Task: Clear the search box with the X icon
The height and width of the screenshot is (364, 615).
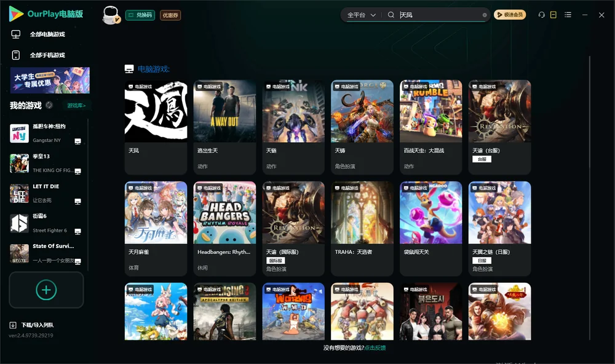Action: pyautogui.click(x=485, y=15)
